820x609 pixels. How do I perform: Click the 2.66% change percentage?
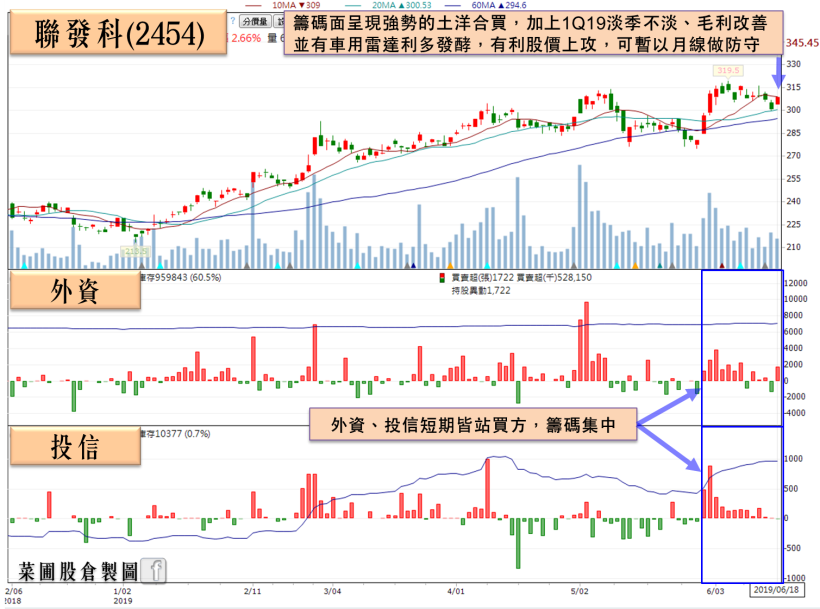(246, 38)
